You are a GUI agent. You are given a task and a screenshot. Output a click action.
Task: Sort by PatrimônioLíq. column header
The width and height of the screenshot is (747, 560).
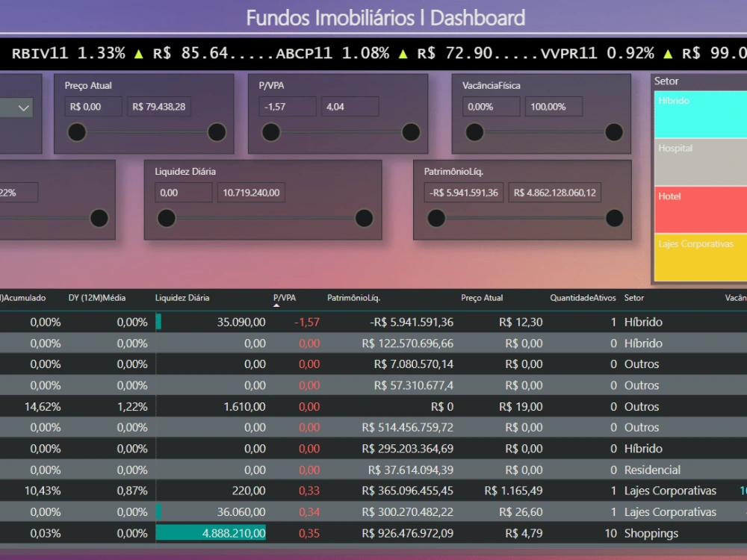point(353,298)
